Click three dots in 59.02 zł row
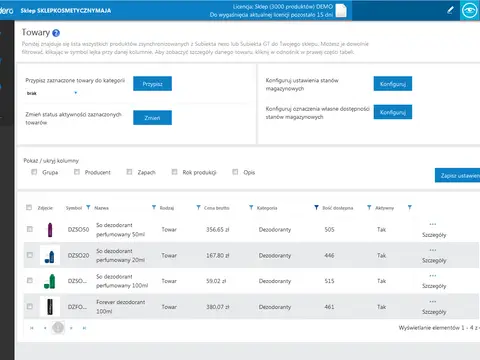This screenshot has height=360, width=480. click(x=433, y=276)
